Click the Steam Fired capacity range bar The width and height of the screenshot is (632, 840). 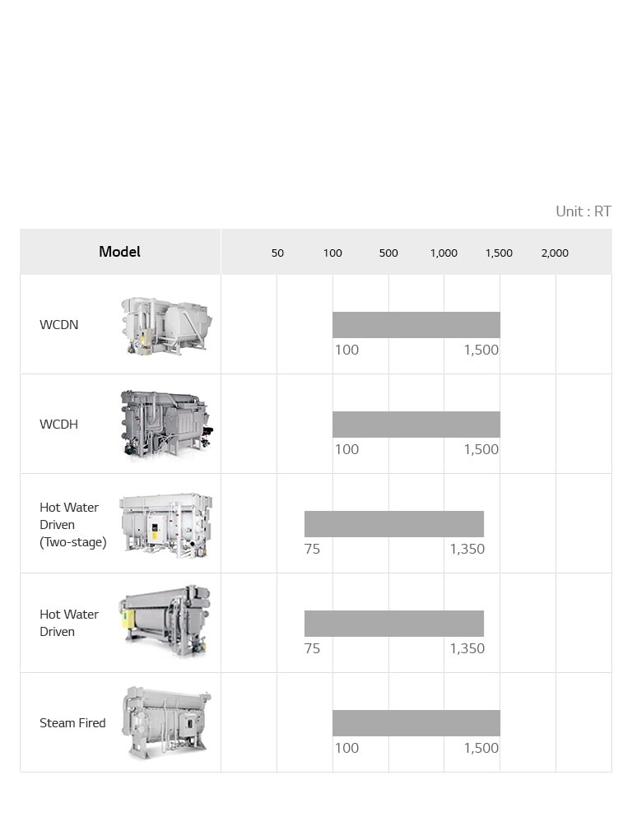coord(416,723)
